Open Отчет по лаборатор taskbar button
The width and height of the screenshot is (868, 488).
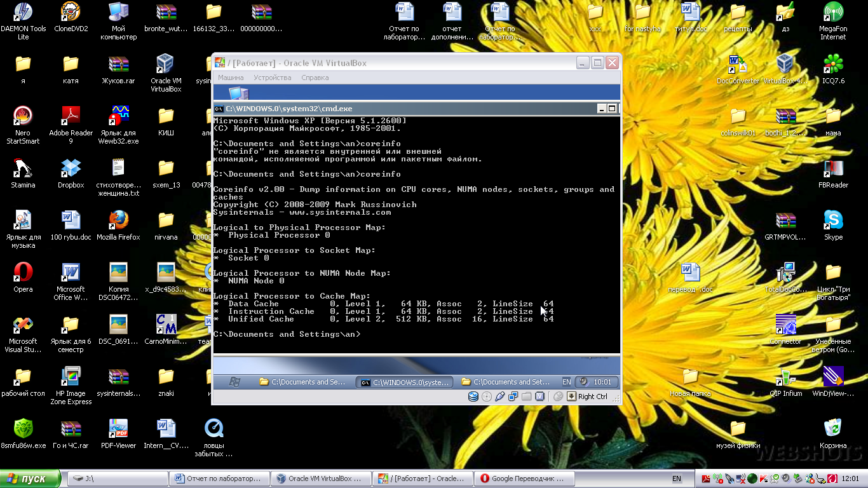(219, 478)
